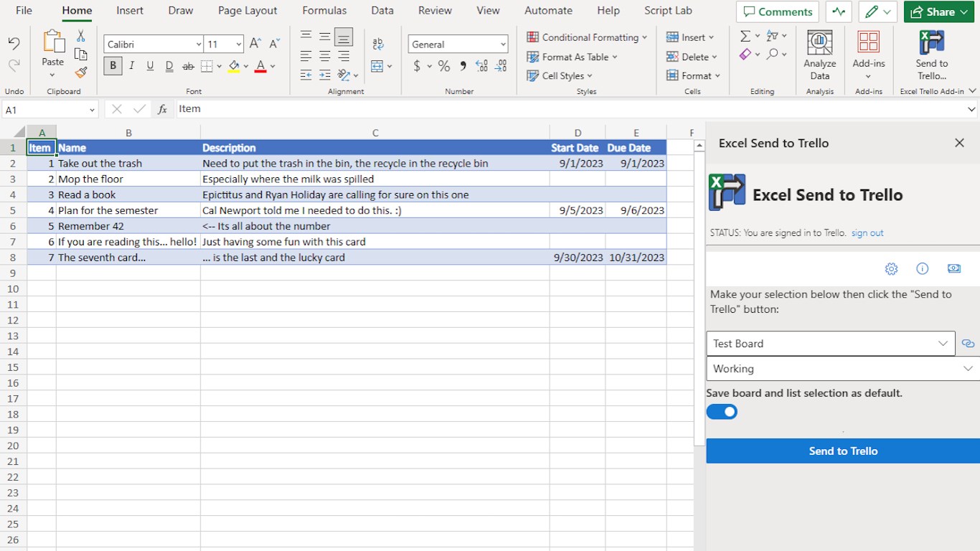
Task: Open the Comments pane
Action: tap(778, 11)
